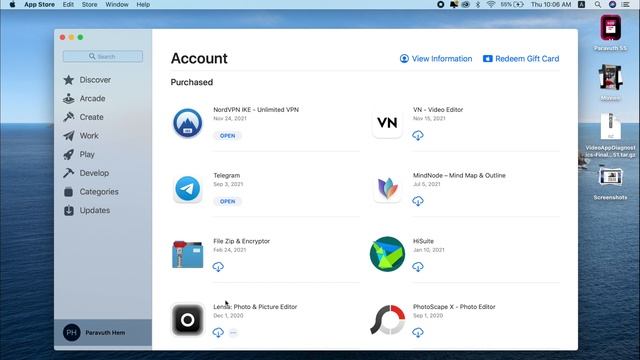The image size is (640, 360).
Task: Click the Wi-Fi status icon
Action: [491, 4]
